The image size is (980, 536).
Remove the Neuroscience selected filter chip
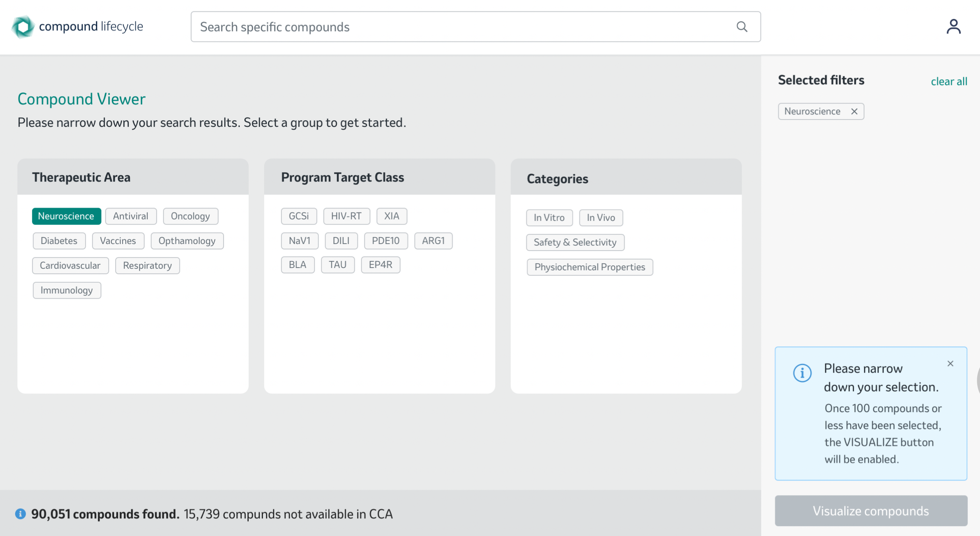854,111
